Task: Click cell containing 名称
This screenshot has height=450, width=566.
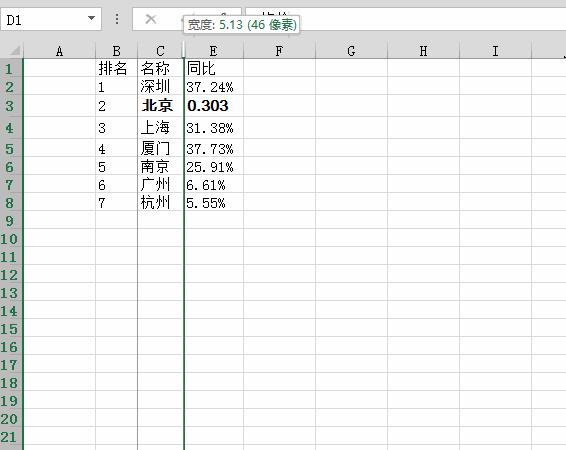Action: [x=161, y=68]
